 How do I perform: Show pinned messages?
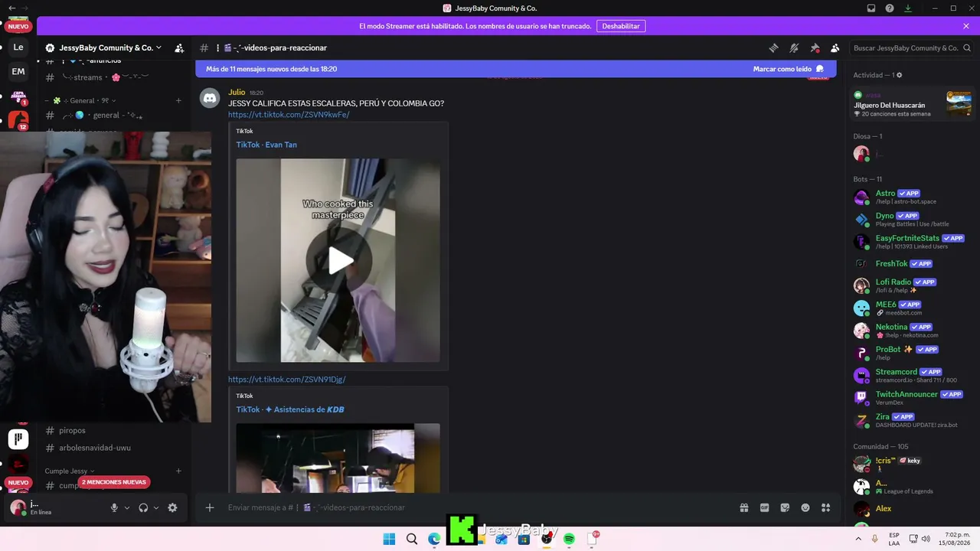[x=815, y=48]
